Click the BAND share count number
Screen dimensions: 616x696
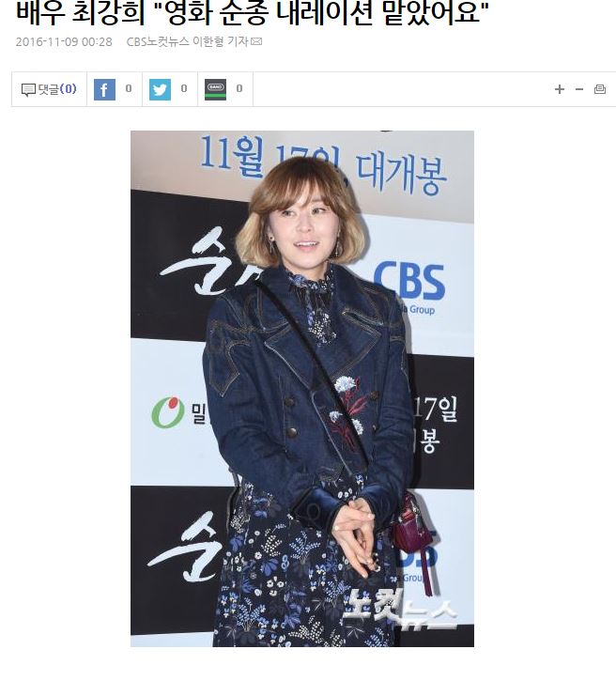(x=239, y=89)
